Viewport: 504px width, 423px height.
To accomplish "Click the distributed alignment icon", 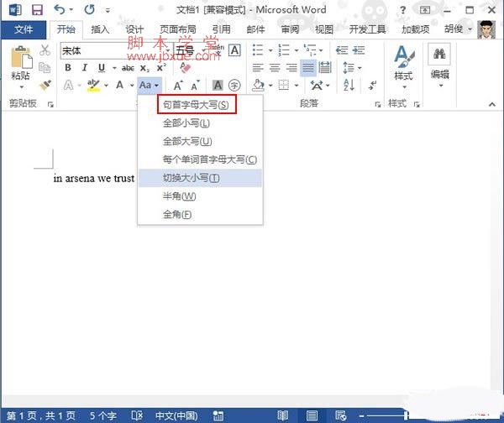I will [x=325, y=68].
